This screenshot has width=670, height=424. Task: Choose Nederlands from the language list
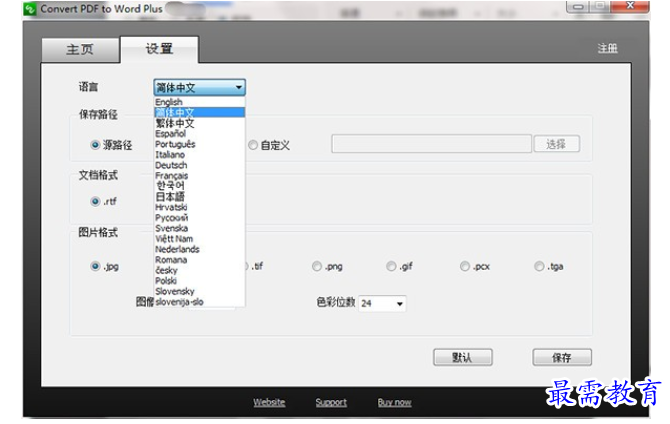(x=200, y=249)
